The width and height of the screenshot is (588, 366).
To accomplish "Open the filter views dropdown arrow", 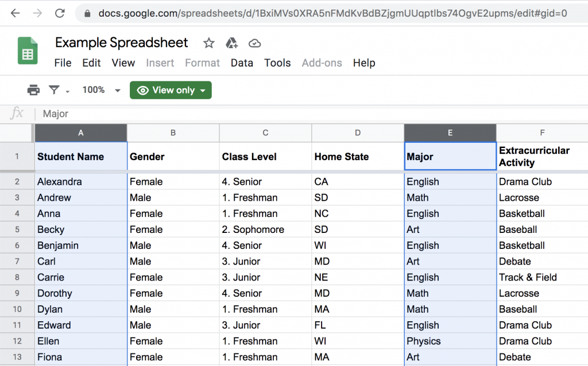I will pyautogui.click(x=68, y=91).
